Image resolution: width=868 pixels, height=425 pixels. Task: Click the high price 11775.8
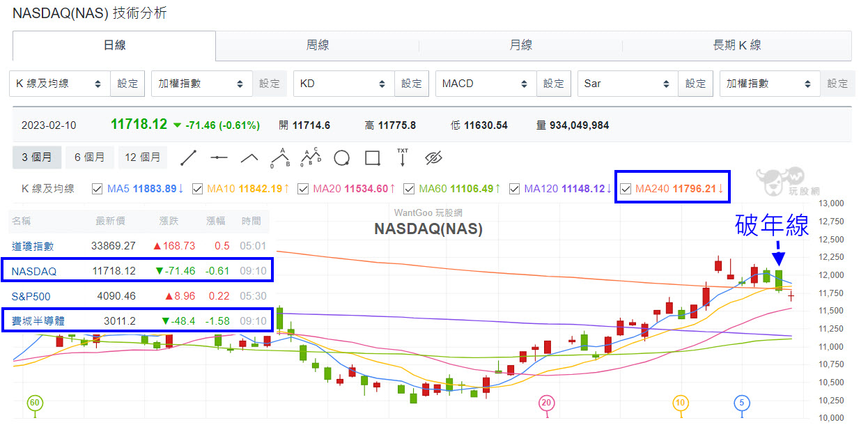396,126
